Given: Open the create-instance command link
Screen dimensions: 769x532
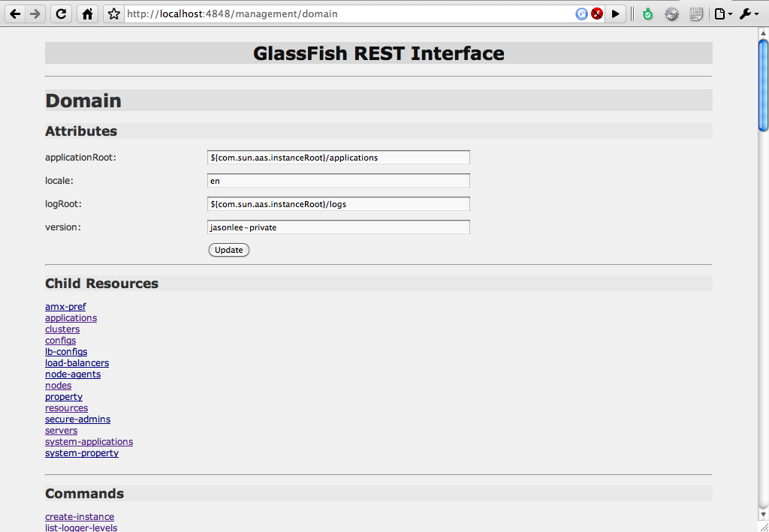Looking at the screenshot, I should [80, 517].
